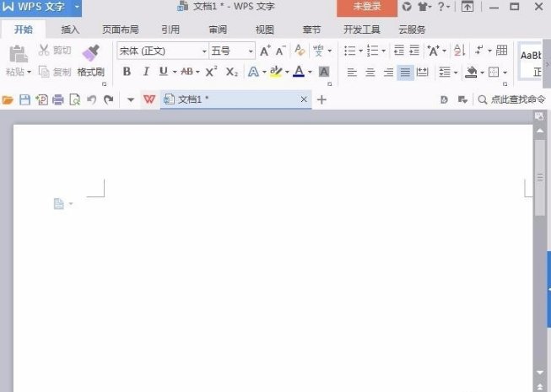551x392 pixels.
Task: Toggle justified paragraph alignment
Action: [x=405, y=72]
